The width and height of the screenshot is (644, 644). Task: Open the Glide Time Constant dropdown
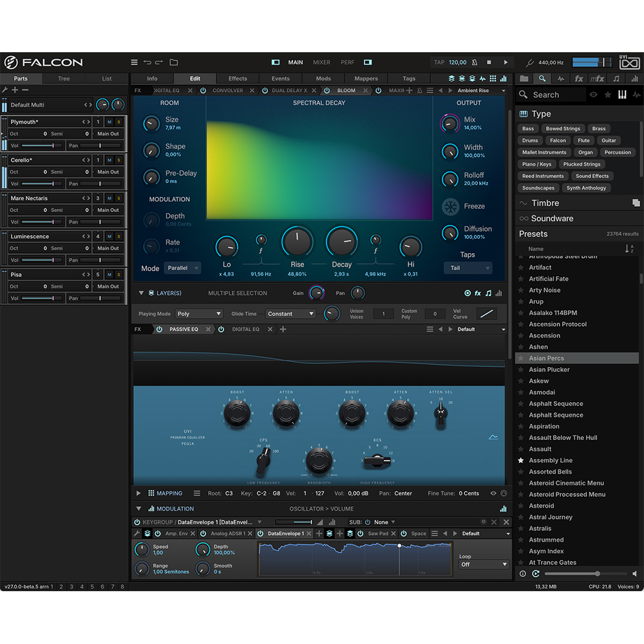pos(290,314)
